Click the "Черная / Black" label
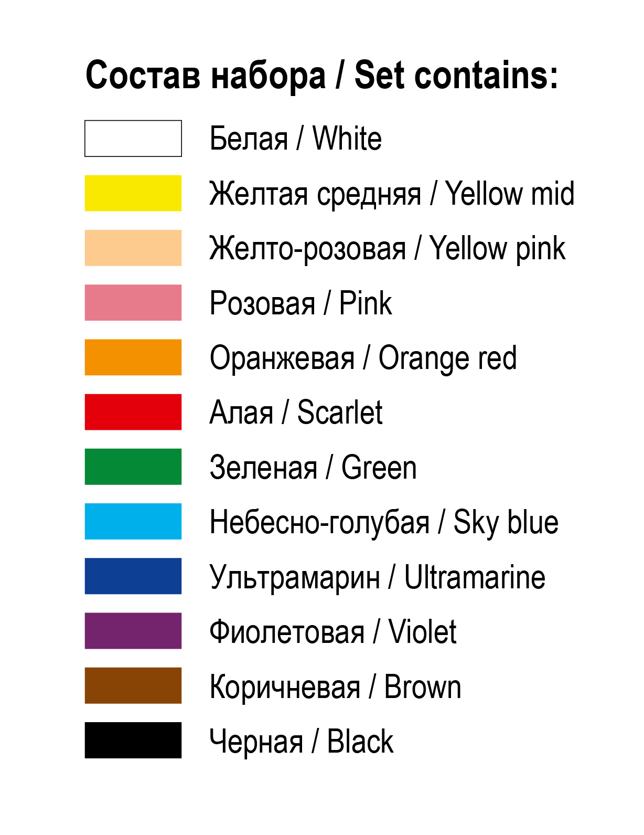This screenshot has height=835, width=644. [301, 742]
